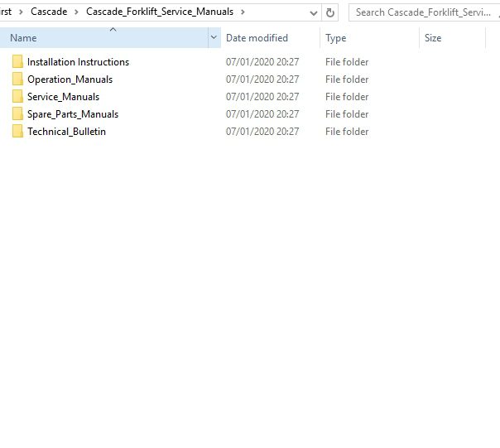Click the Operation_Manuals folder icon

pos(17,79)
